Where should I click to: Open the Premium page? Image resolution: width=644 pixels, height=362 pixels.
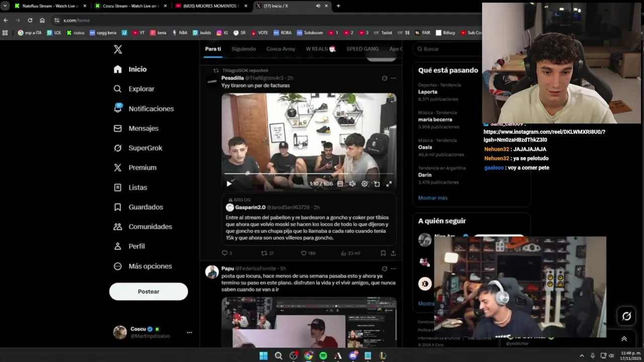[x=135, y=167]
